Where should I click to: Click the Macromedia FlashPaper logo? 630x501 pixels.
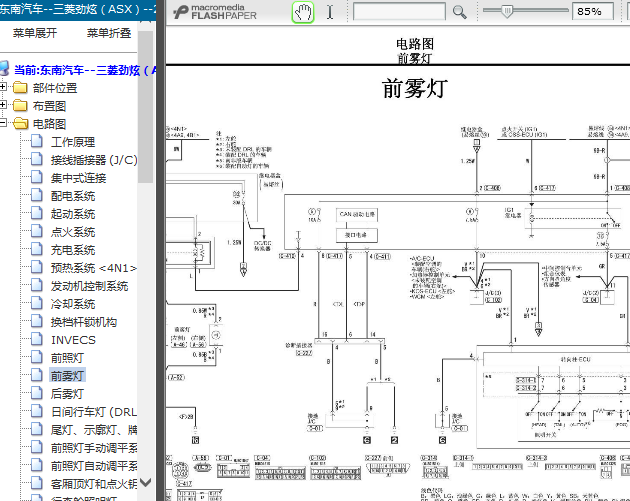[215, 12]
